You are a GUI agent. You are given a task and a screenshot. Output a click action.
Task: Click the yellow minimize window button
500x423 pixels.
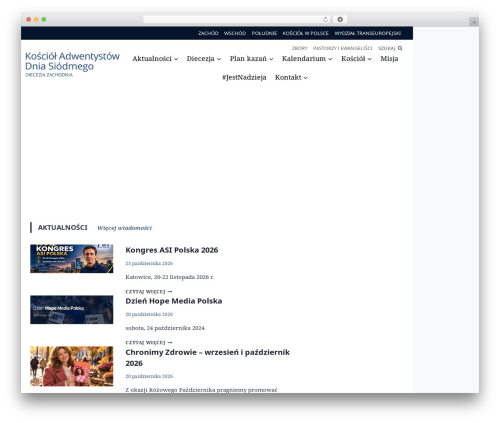(36, 19)
